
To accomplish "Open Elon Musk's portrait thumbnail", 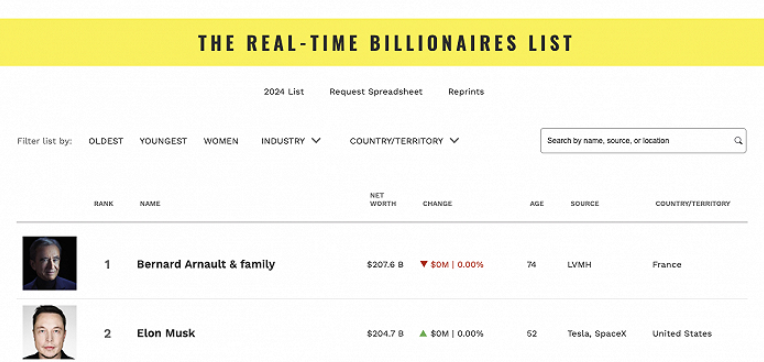I will 49,332.
